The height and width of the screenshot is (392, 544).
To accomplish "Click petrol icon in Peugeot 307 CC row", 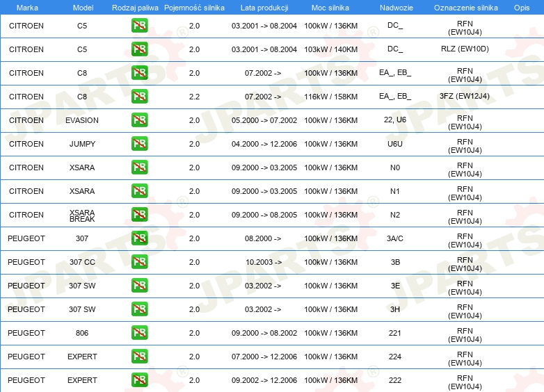I will pyautogui.click(x=139, y=261).
